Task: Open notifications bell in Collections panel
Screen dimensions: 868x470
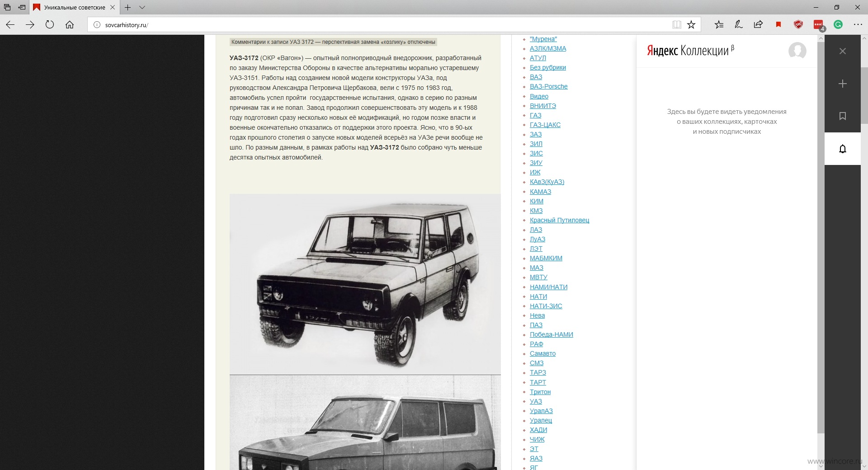Action: [843, 149]
